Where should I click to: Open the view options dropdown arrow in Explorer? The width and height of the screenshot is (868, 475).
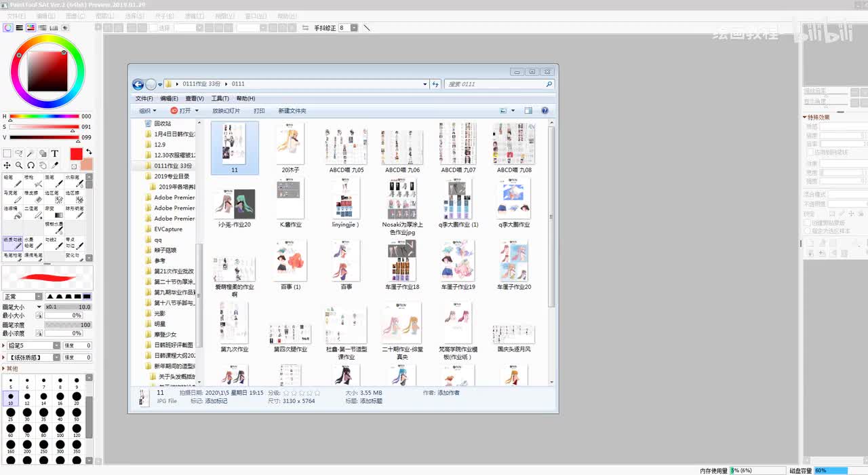[x=513, y=111]
